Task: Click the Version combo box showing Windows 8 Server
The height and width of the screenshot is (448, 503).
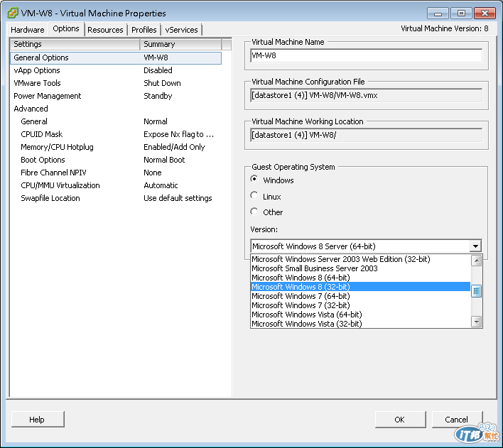Action: pos(366,246)
